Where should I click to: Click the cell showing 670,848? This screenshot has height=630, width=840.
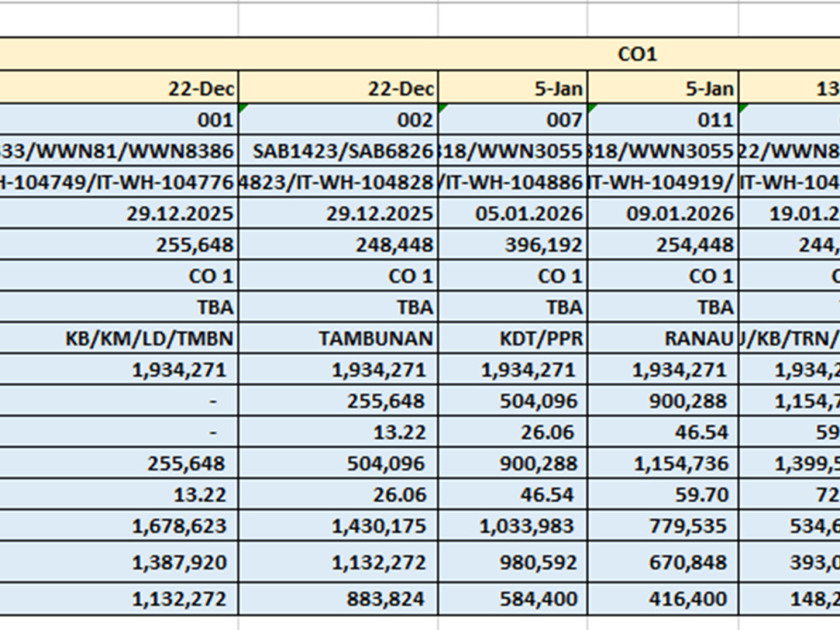pyautogui.click(x=664, y=562)
